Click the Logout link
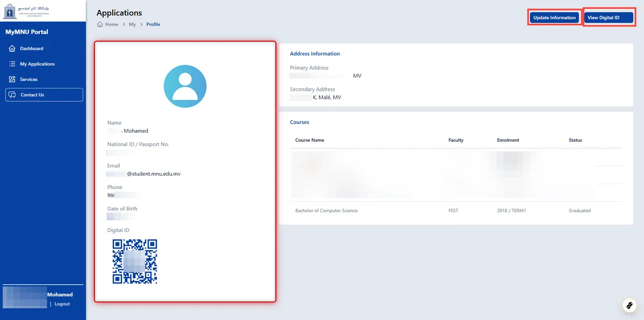644x320 pixels. point(62,304)
